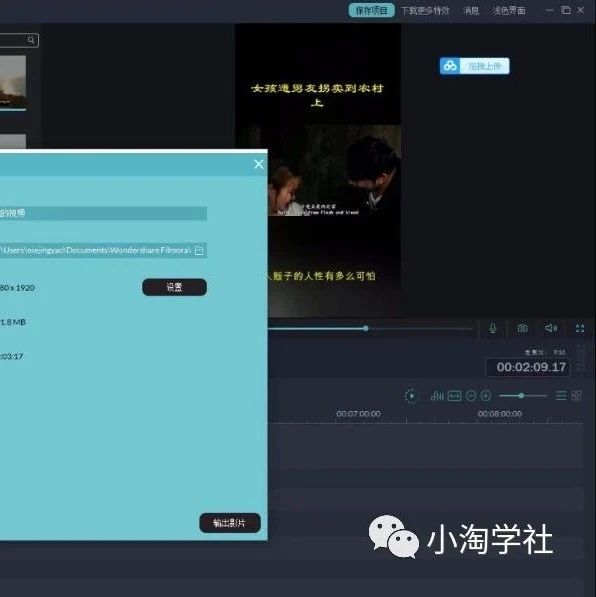
Task: Click the camera snapshot icon under preview
Action: coord(522,328)
